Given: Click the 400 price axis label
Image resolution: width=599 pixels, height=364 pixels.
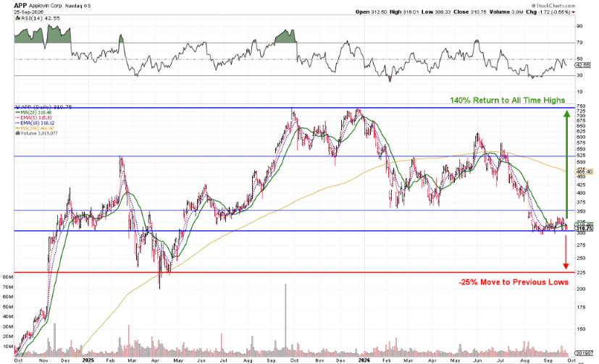Looking at the screenshot, I should (x=581, y=193).
